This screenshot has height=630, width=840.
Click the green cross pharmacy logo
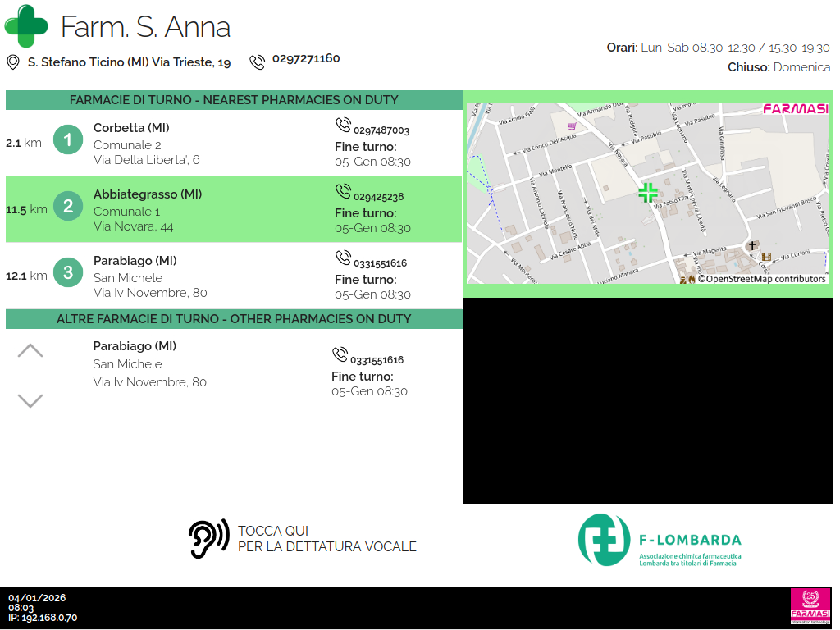[x=26, y=26]
